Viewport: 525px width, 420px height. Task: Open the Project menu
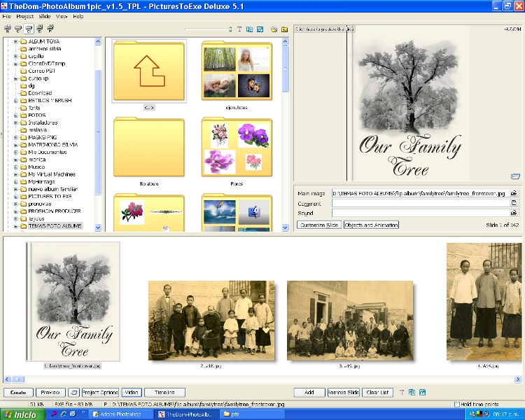(x=24, y=16)
